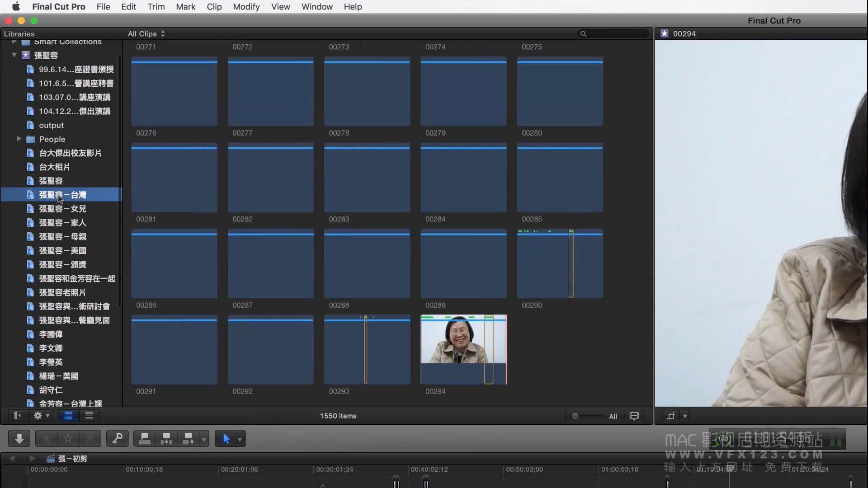Viewport: 868px width, 488px height.
Task: Click the timeline ruler at 00:20:01;06
Action: pos(239,469)
